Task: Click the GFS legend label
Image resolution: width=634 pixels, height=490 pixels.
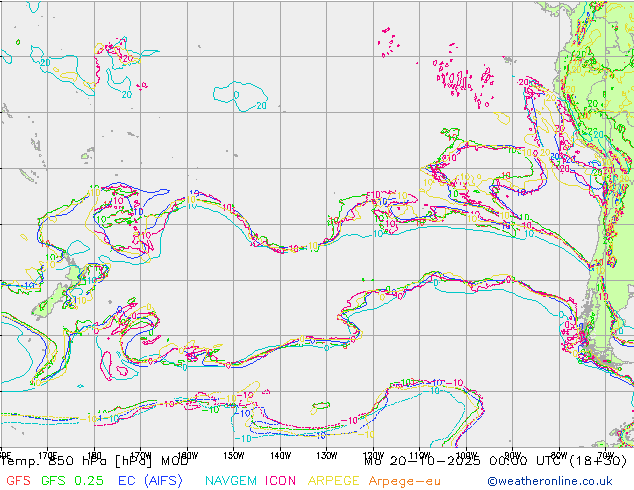Action: tap(18, 480)
